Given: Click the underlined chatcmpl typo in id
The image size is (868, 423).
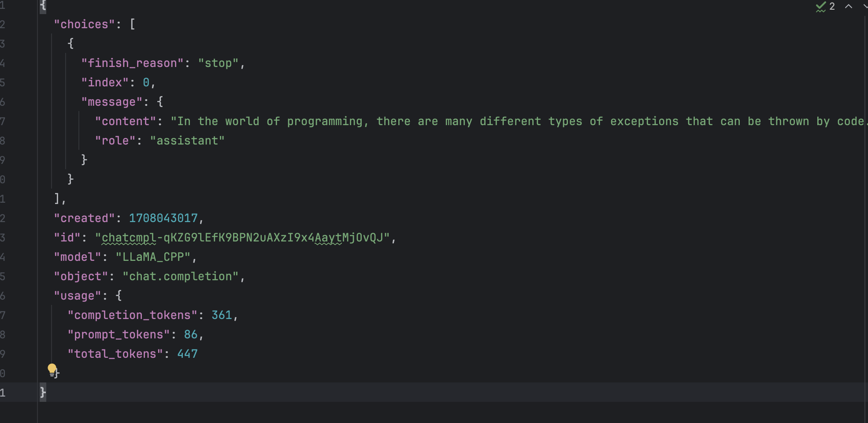Looking at the screenshot, I should tap(129, 237).
